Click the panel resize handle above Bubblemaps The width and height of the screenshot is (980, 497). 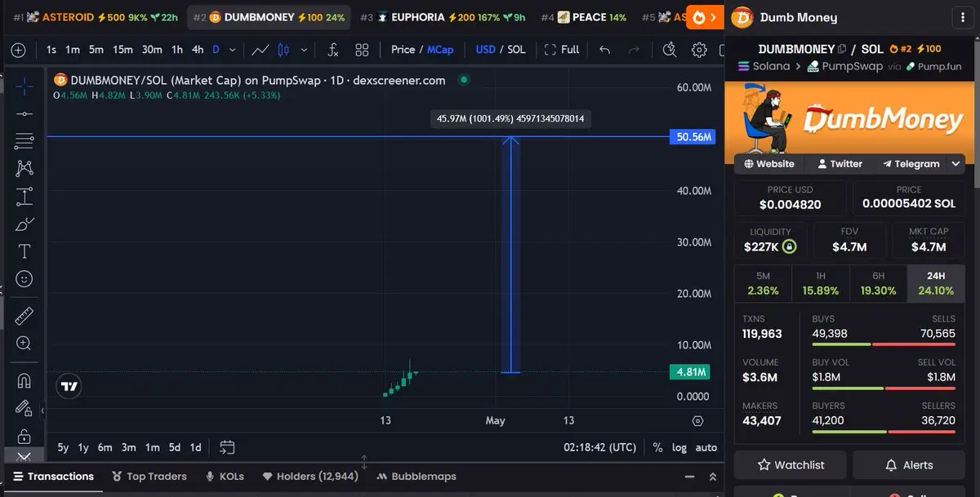[x=364, y=462]
